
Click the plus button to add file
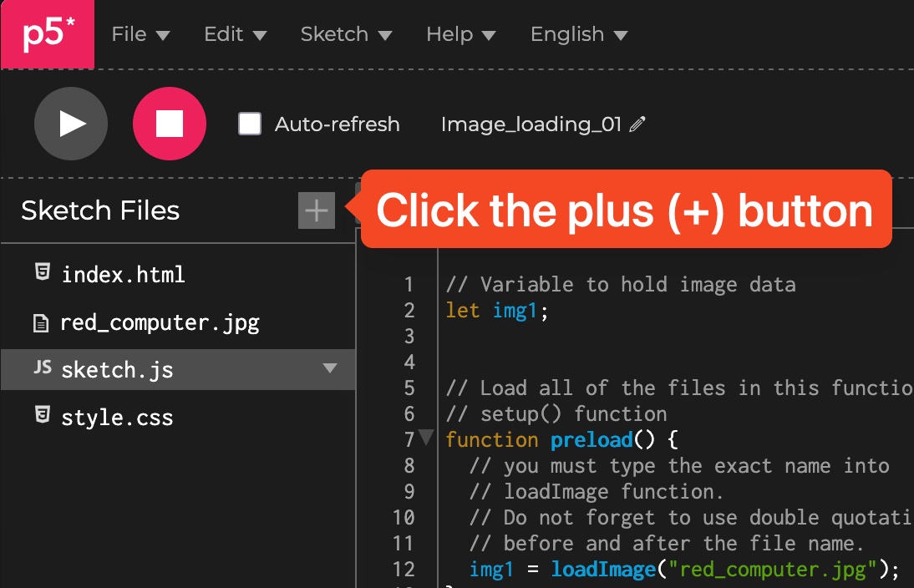(317, 210)
